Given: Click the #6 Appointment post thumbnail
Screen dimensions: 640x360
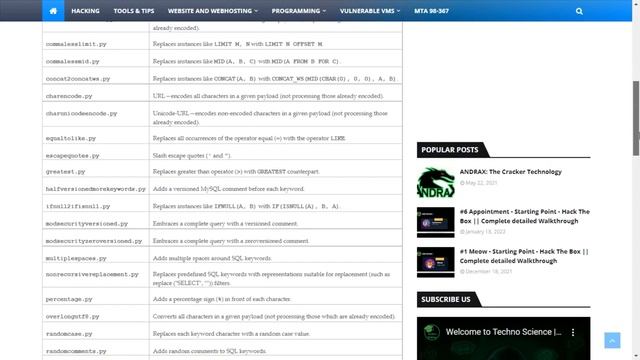Looking at the screenshot, I should (436, 222).
